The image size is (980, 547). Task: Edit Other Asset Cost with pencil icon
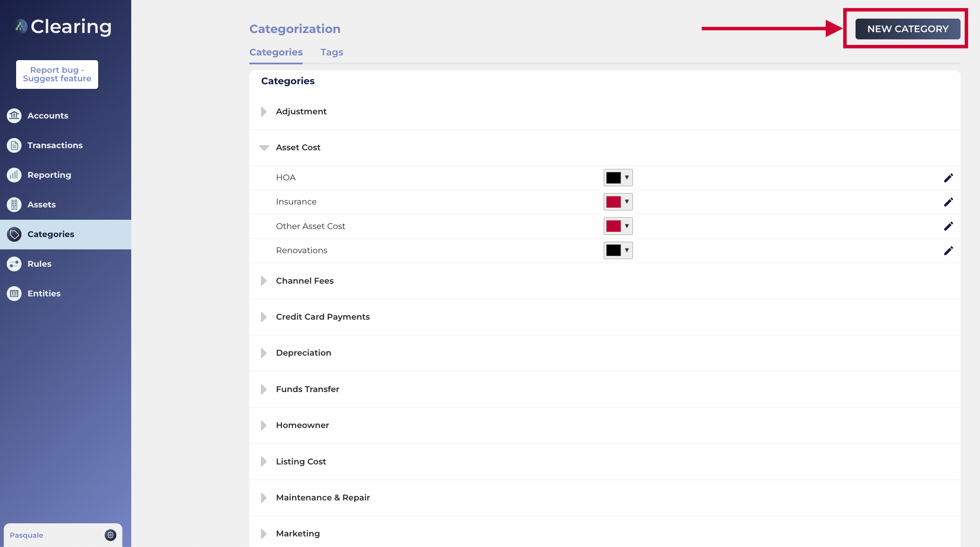(x=948, y=226)
